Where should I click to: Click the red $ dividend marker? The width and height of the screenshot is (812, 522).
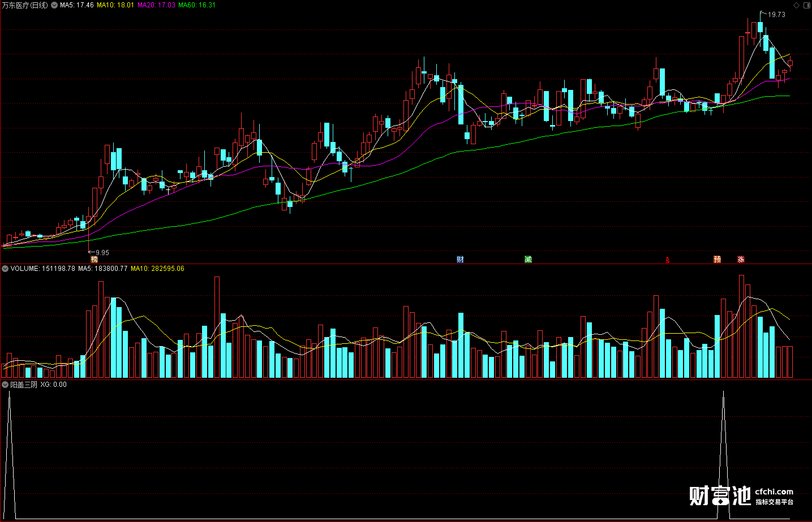click(668, 260)
